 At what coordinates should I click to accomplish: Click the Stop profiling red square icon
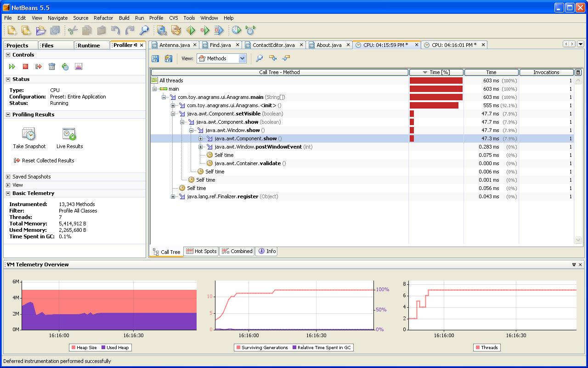(25, 67)
